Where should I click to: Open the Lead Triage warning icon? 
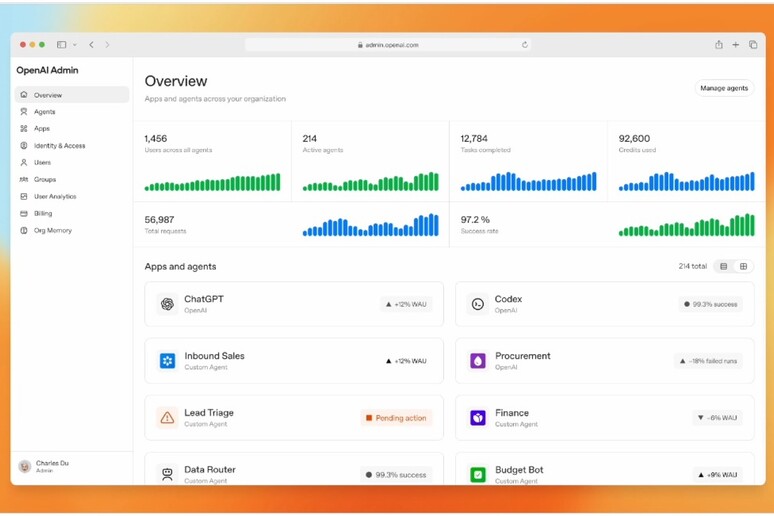click(167, 418)
